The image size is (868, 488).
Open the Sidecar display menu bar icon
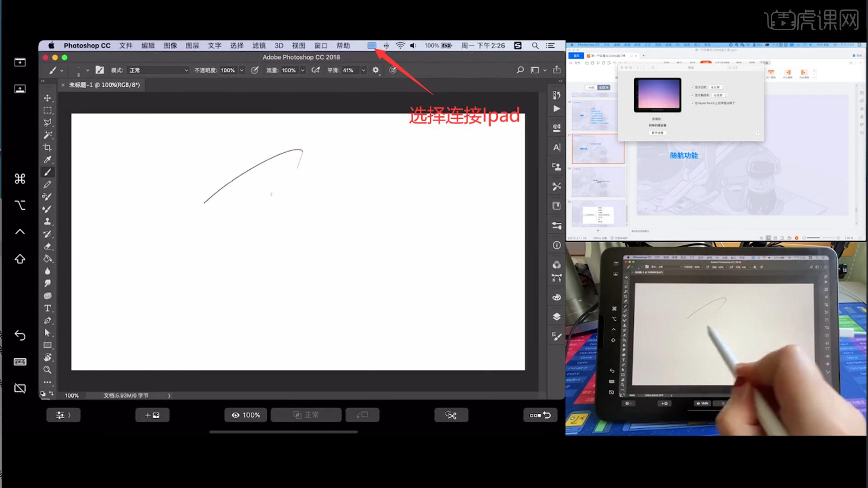[x=372, y=46]
